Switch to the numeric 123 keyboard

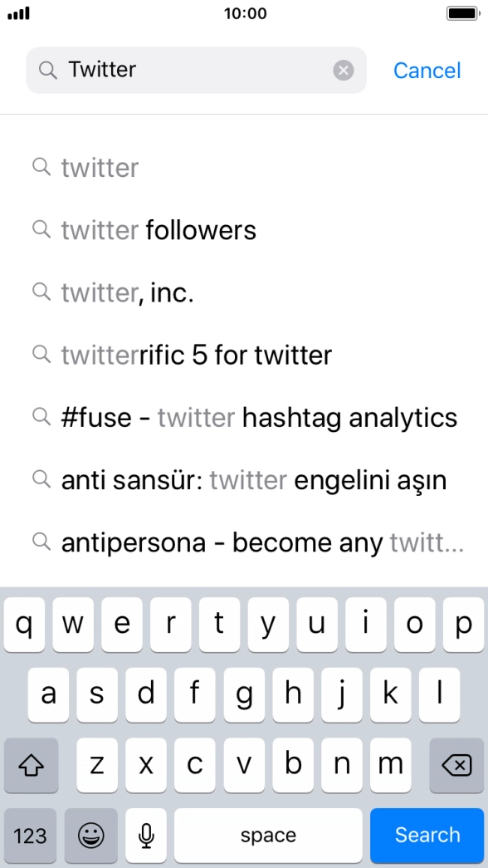point(30,836)
